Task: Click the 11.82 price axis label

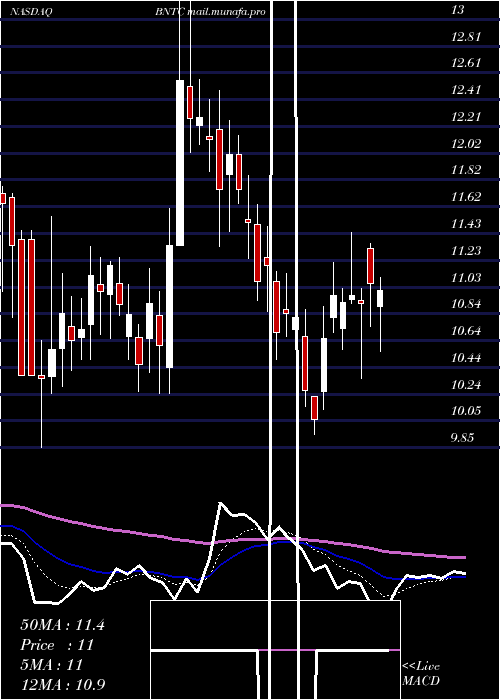Action: tap(466, 170)
